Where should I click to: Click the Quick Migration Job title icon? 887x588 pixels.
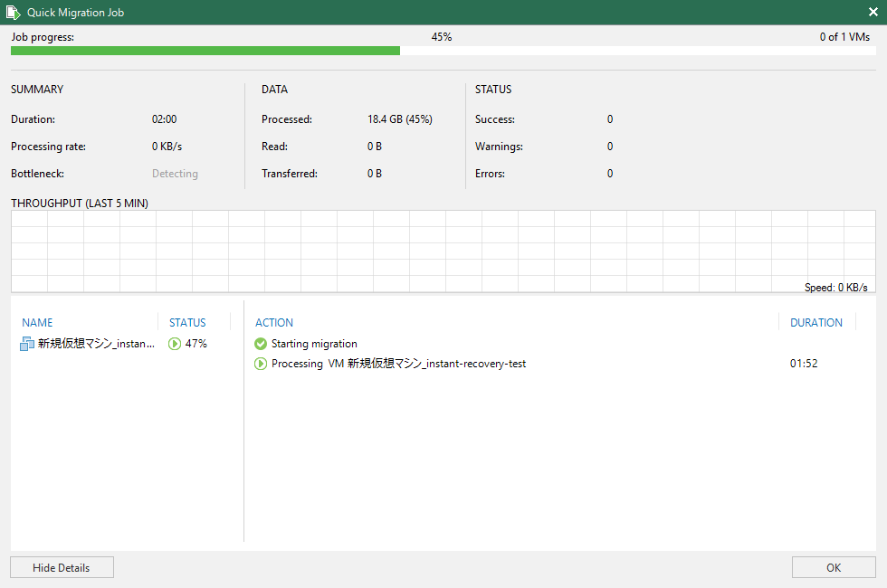pos(13,13)
